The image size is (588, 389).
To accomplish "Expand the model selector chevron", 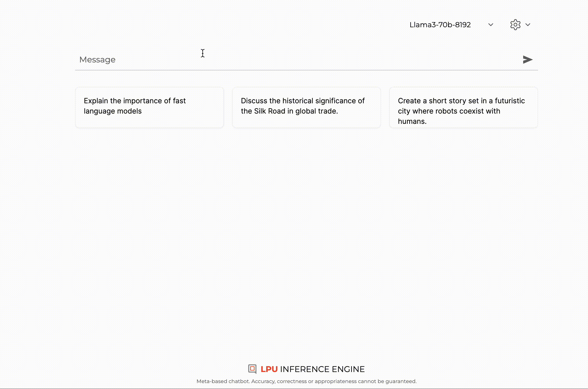I will point(491,25).
